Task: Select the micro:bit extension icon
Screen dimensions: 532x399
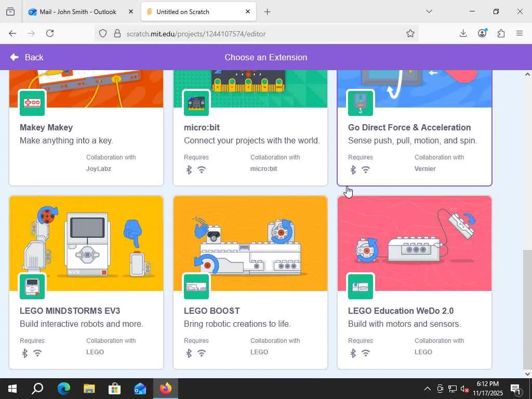Action: [x=196, y=103]
